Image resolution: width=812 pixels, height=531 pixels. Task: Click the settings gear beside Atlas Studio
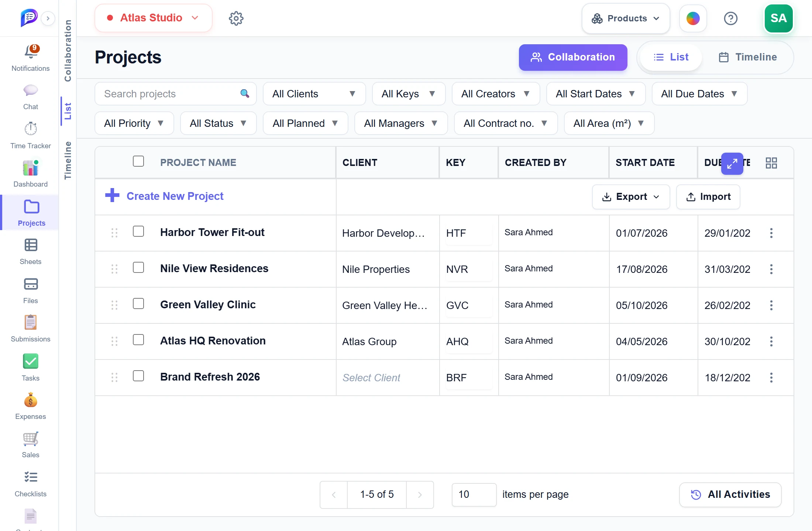click(x=236, y=18)
